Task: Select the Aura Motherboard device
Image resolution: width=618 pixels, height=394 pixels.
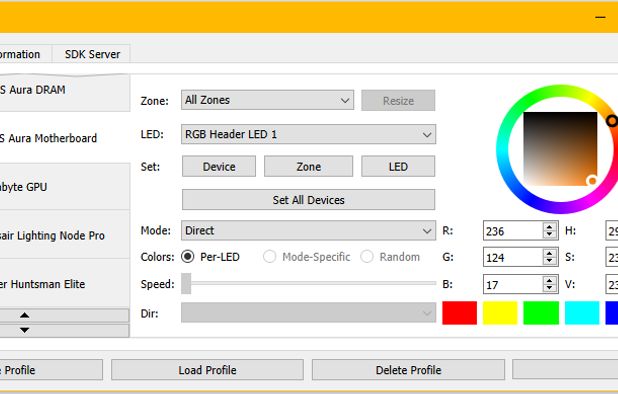Action: click(65, 138)
